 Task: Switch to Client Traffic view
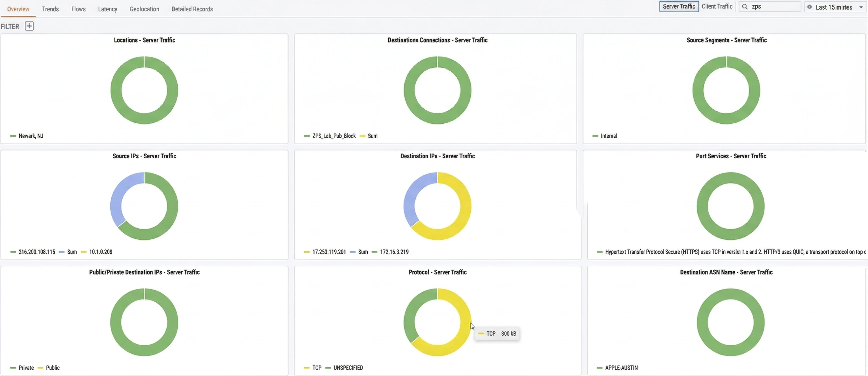coord(717,6)
